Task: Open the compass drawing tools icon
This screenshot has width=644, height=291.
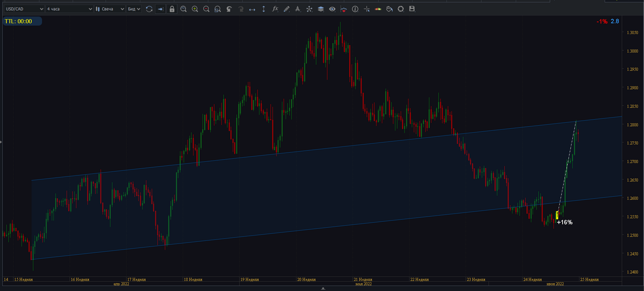Action: 298,9
